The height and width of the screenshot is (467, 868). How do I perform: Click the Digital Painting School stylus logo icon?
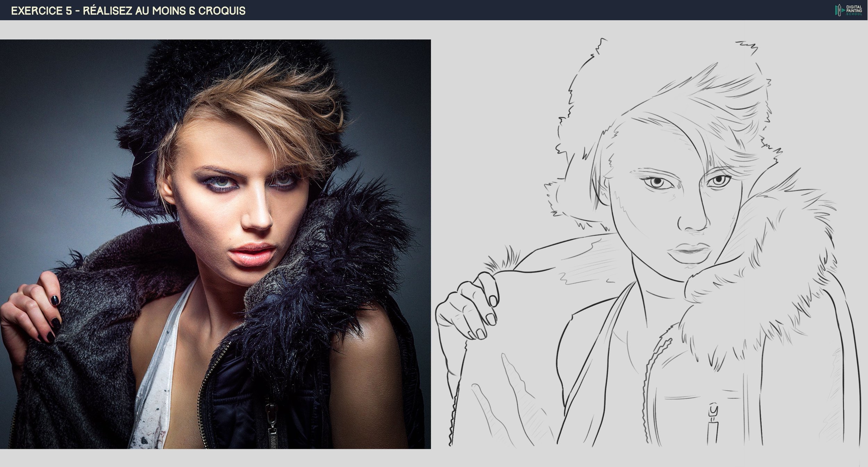pyautogui.click(x=839, y=10)
